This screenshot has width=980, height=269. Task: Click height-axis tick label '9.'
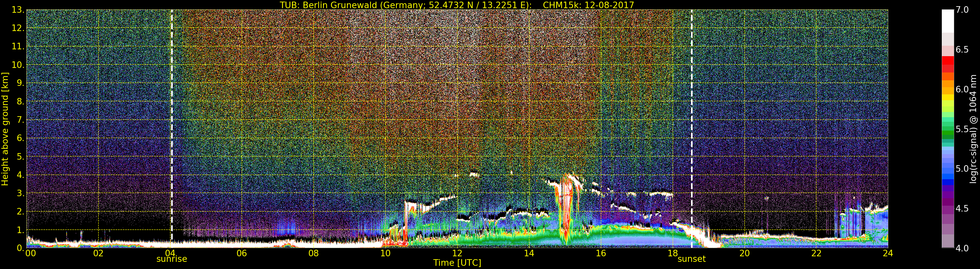[x=21, y=83]
